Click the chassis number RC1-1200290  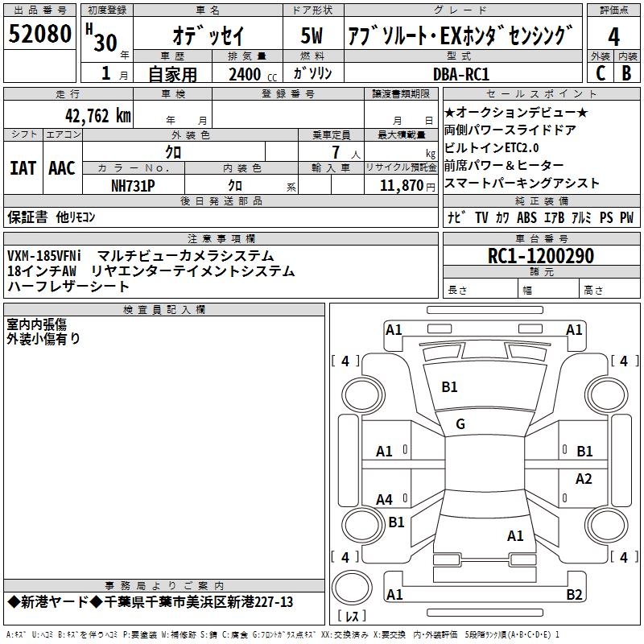[541, 256]
